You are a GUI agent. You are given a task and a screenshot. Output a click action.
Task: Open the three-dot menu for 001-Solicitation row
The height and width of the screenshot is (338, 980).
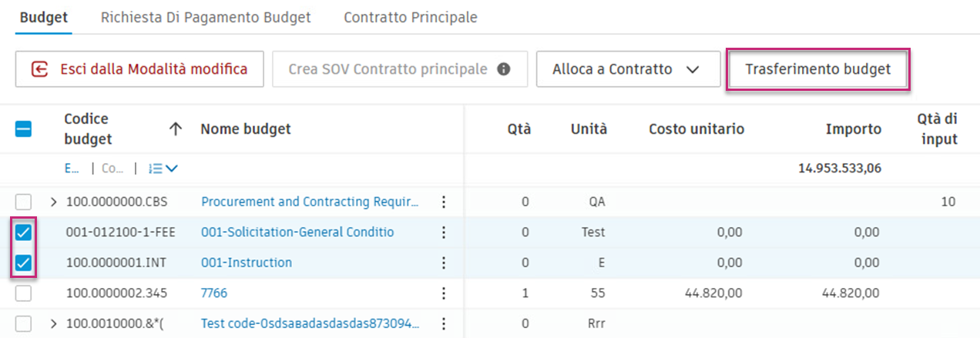click(x=443, y=233)
